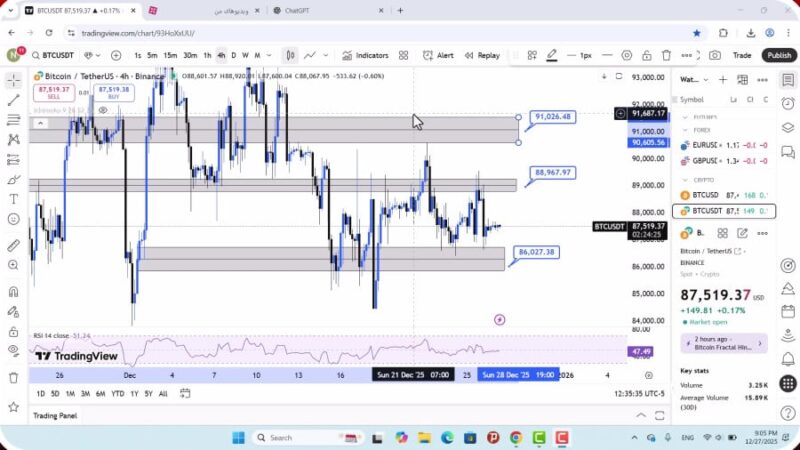The image size is (800, 450).
Task: Pick the line color pencil swatch
Action: point(551,56)
